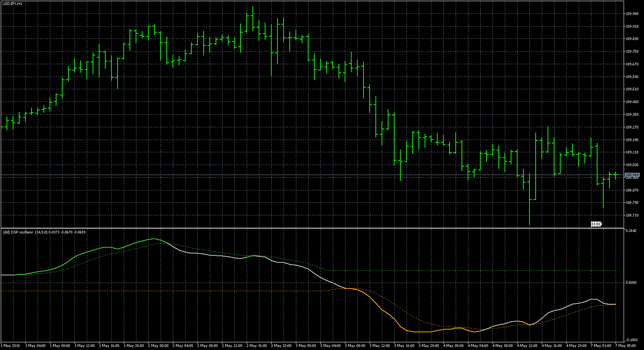Click the 3 May 00:00 time axis label
Screen dimensions: 644x350
(x=306, y=346)
